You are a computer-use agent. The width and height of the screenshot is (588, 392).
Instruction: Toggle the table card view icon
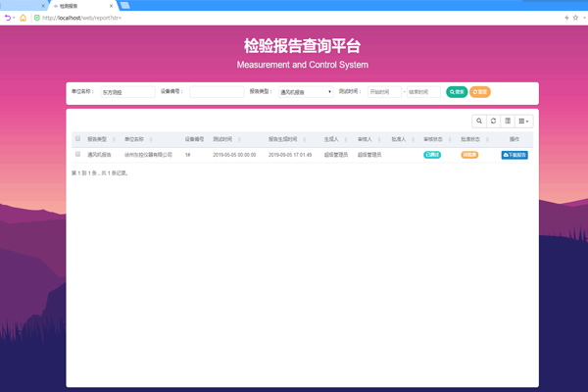point(508,122)
